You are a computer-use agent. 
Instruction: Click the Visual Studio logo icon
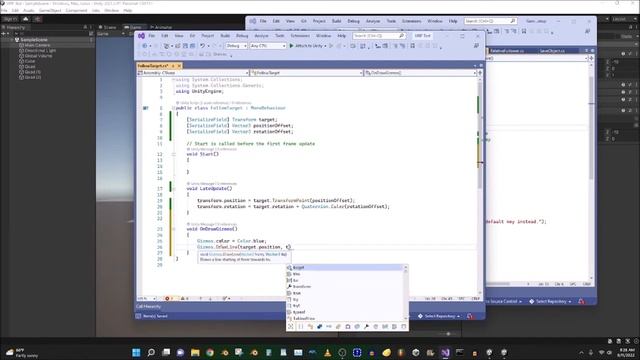[x=141, y=36]
